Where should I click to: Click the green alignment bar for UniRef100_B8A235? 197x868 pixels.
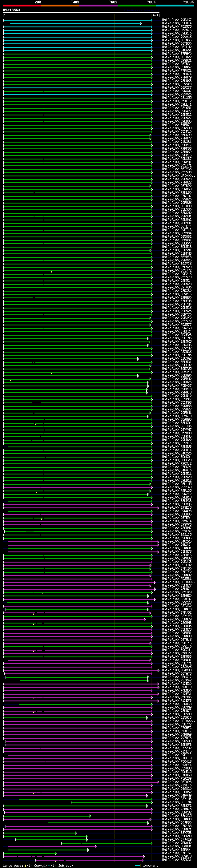coord(47,816)
